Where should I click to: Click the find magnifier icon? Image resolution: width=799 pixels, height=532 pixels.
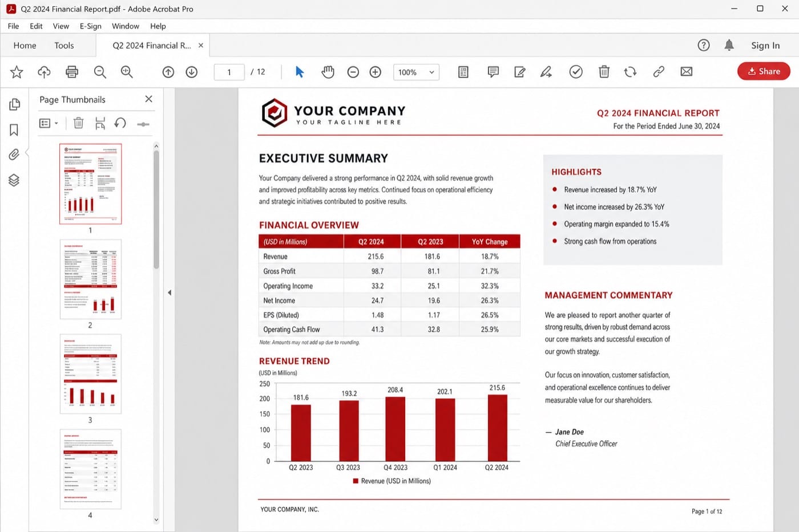pos(100,72)
